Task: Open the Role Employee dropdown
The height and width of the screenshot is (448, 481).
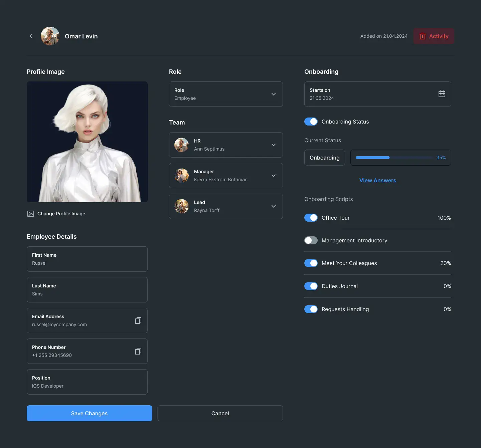Action: [x=226, y=94]
